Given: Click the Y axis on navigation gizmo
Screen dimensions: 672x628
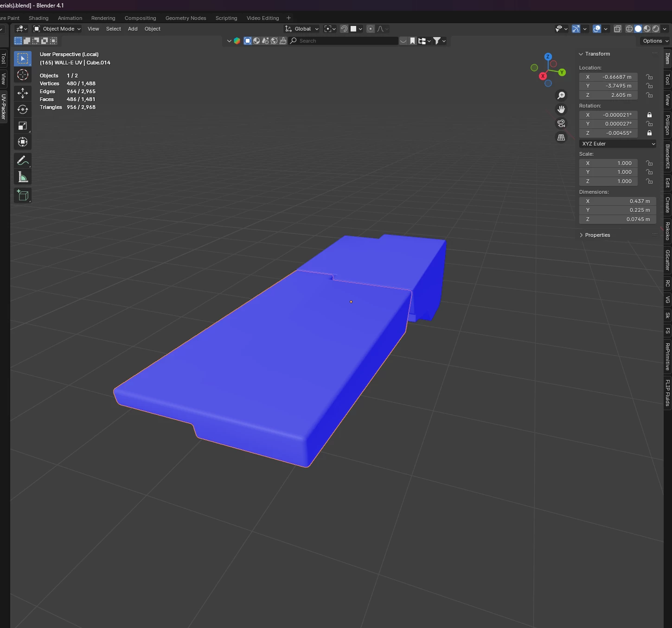Looking at the screenshot, I should [562, 72].
